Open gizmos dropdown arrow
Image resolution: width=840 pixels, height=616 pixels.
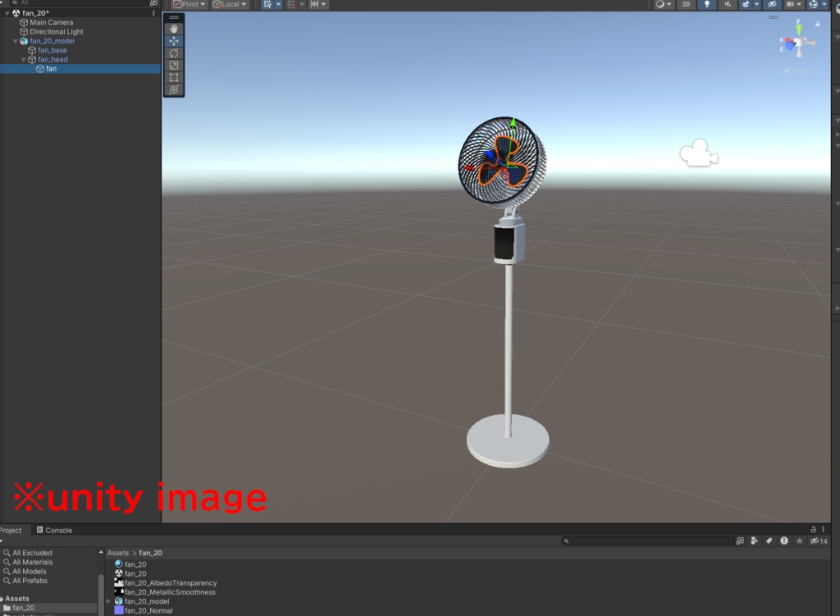click(x=824, y=4)
